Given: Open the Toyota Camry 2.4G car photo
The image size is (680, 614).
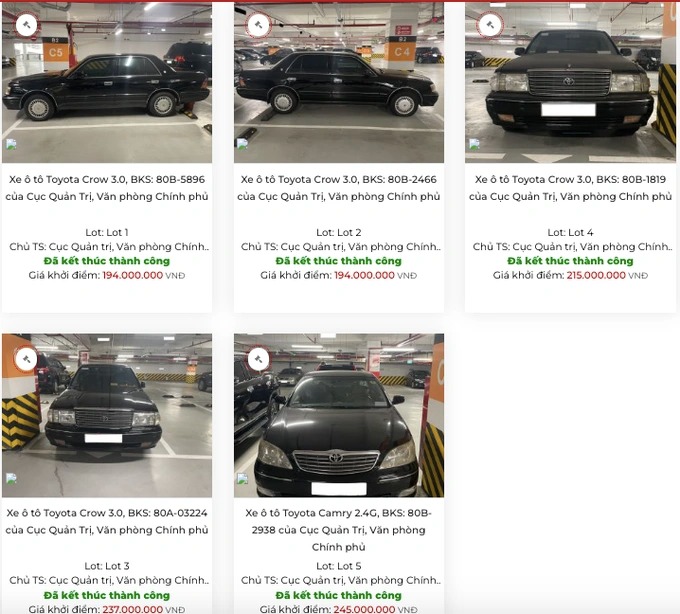Looking at the screenshot, I should pos(339,415).
